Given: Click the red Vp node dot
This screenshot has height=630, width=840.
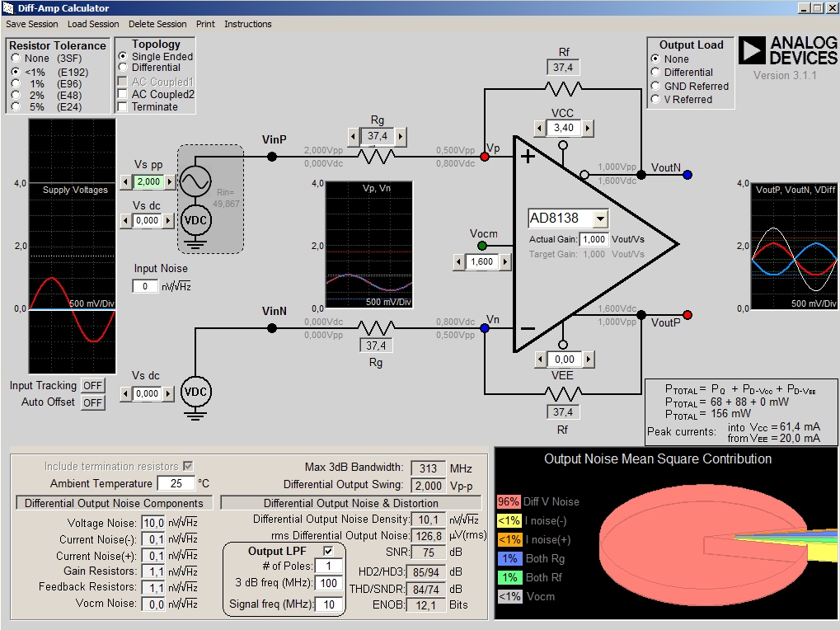Looking at the screenshot, I should coord(485,157).
